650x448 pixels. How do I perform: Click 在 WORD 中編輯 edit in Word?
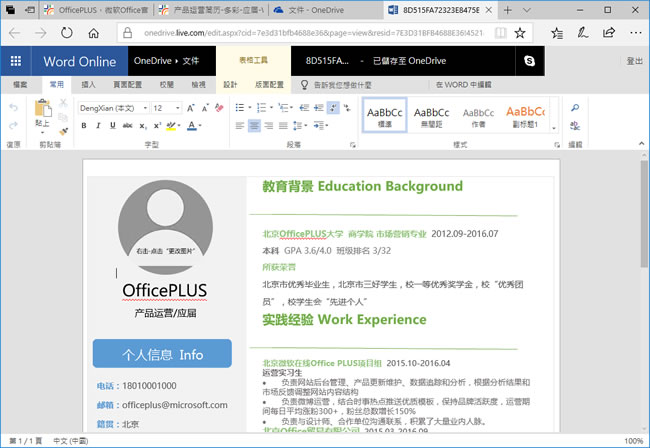(463, 85)
